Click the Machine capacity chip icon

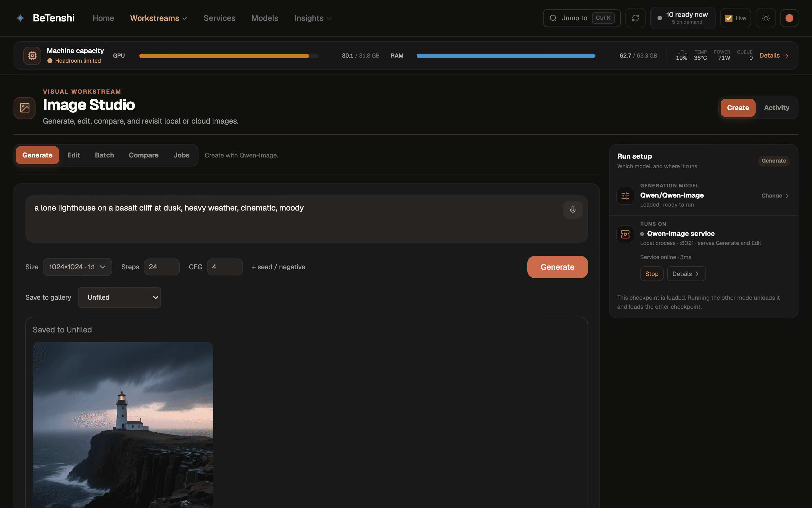[x=32, y=55]
